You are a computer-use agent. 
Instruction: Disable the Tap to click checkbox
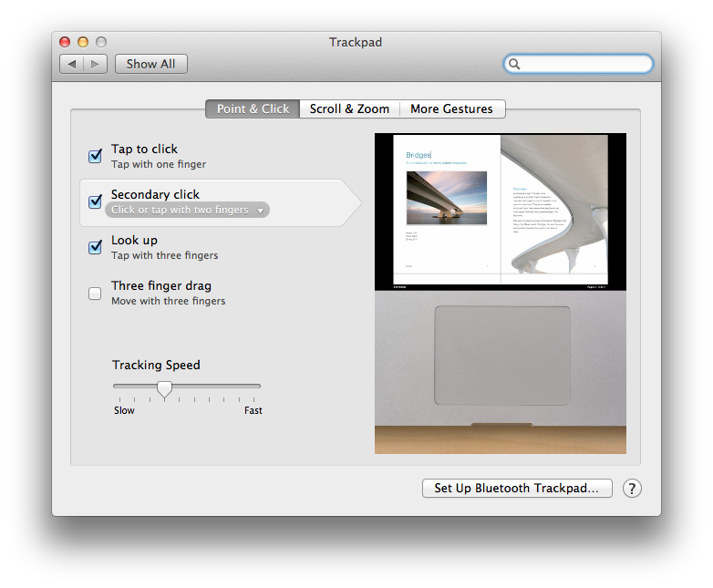tap(95, 156)
